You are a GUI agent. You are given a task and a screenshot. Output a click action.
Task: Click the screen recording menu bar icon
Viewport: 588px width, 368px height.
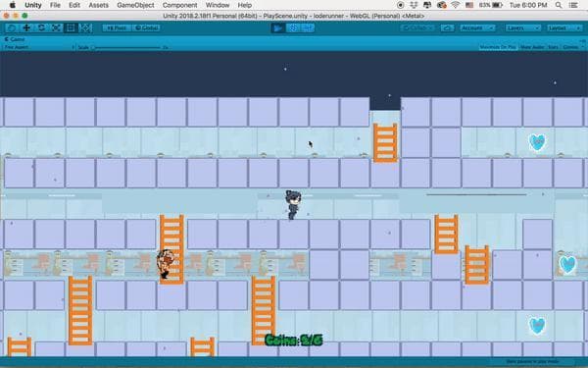[400, 5]
